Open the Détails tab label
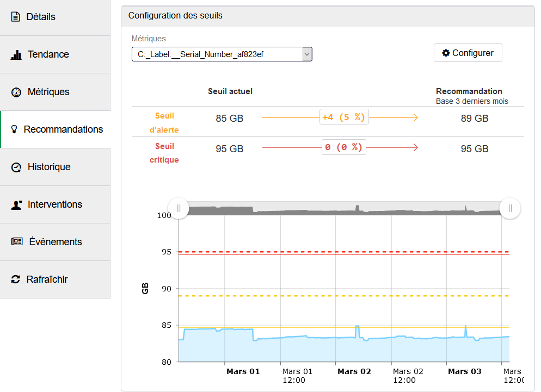The image size is (541, 392). (41, 16)
